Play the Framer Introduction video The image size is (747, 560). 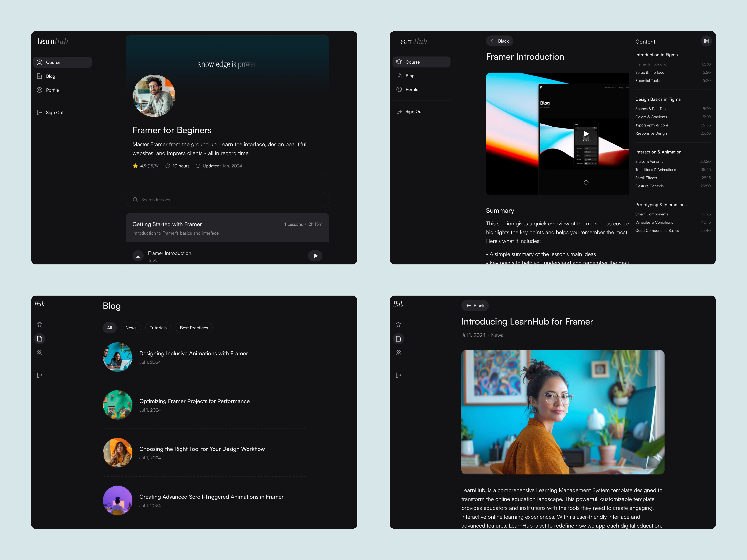click(586, 134)
